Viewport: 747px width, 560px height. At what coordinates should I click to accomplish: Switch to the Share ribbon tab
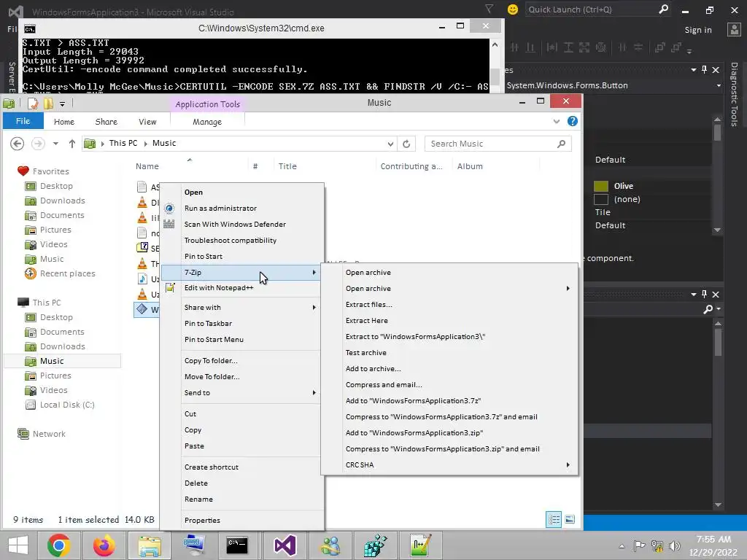pyautogui.click(x=107, y=122)
